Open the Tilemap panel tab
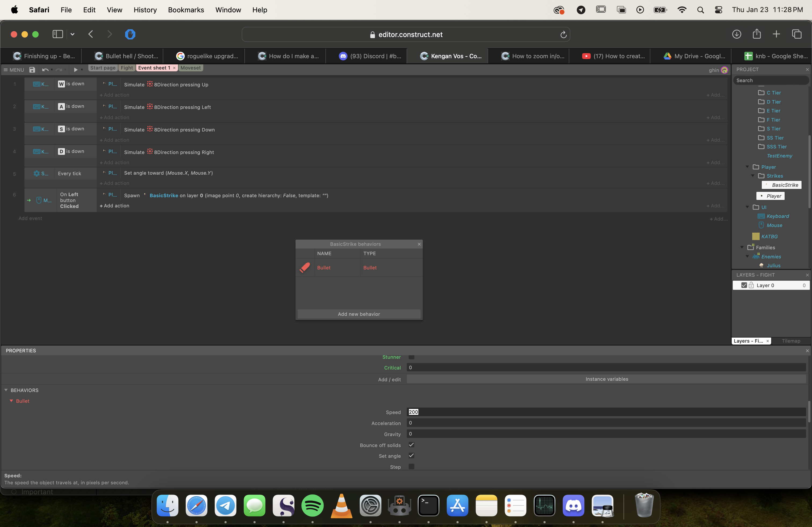Viewport: 812px width, 527px height. point(791,341)
